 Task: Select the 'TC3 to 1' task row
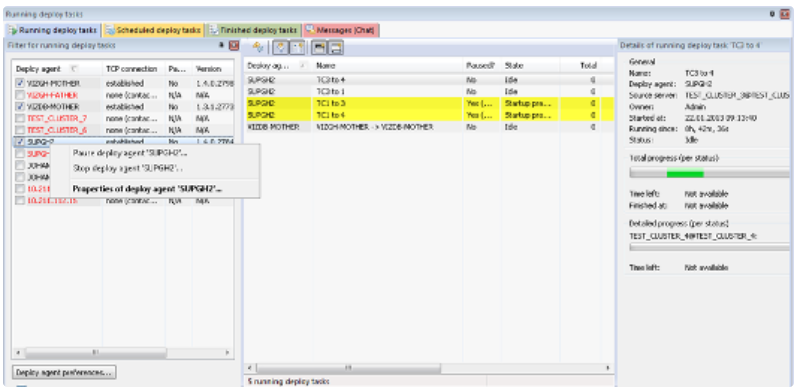pos(429,91)
